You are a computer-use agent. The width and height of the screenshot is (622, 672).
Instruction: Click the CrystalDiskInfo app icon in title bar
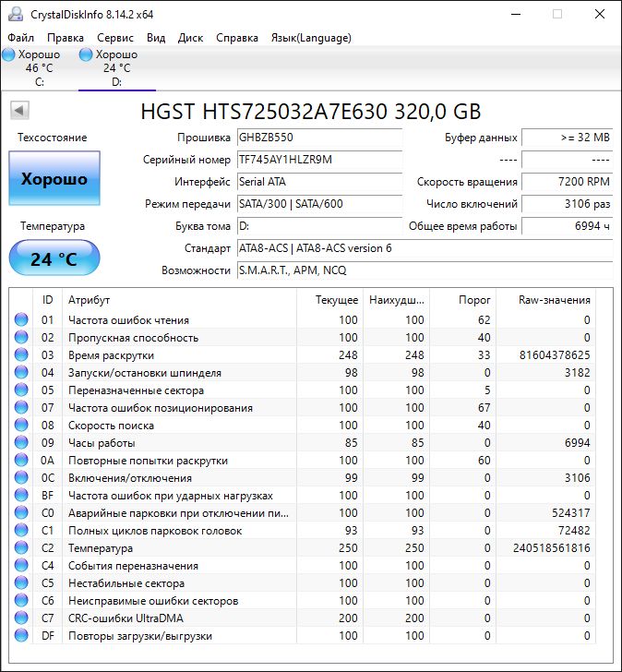(12, 14)
